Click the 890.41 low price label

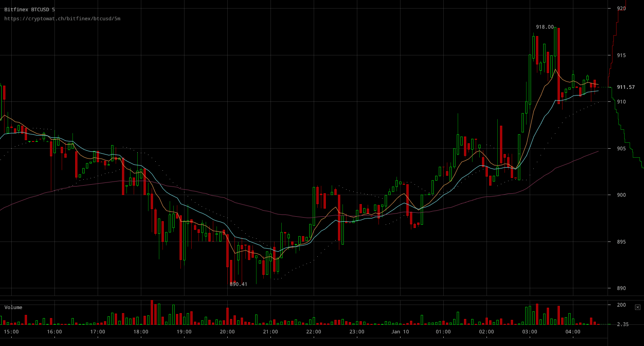pyautogui.click(x=239, y=284)
